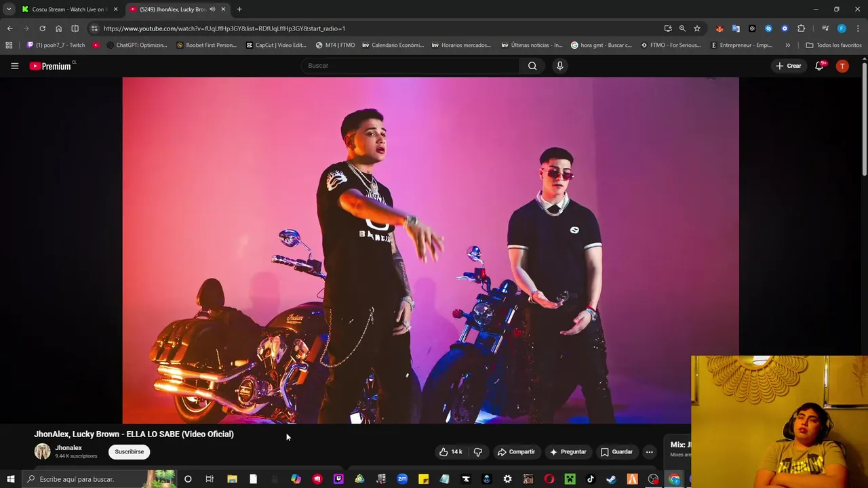Reload the page in Chrome

42,28
